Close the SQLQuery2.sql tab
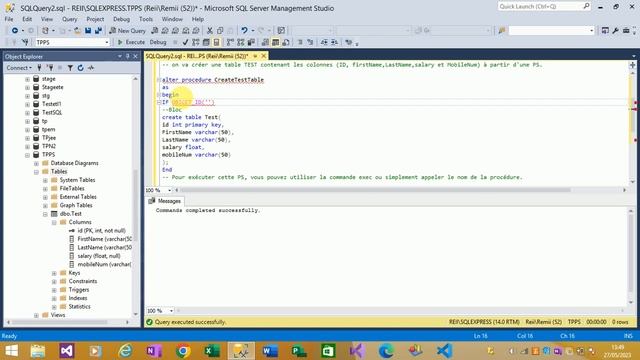Screen dimensions: 640x360 click(x=264, y=56)
